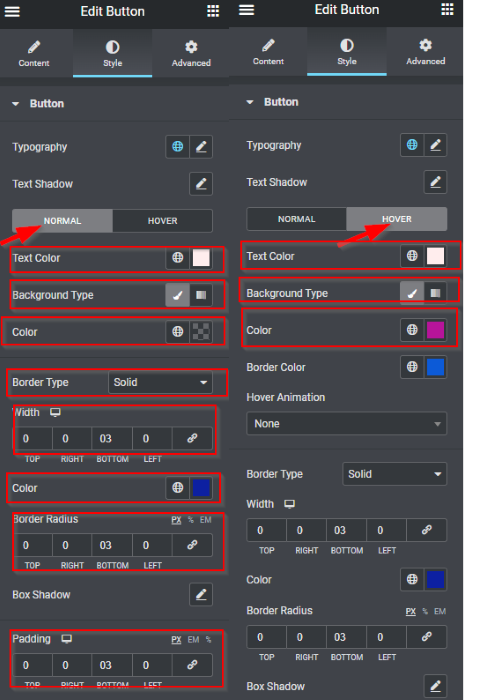Edit Box Shadow in left panel
481x700 pixels.
click(x=201, y=594)
